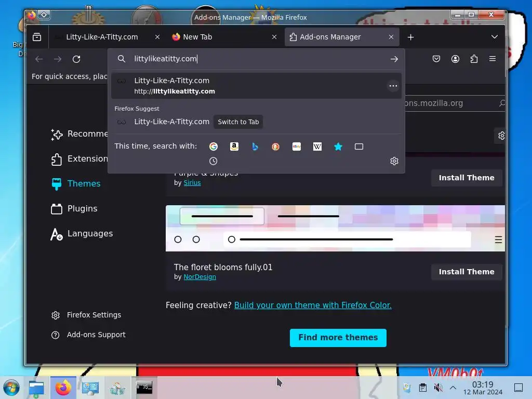
Task: Open Add-ons Support link
Action: coord(88,335)
